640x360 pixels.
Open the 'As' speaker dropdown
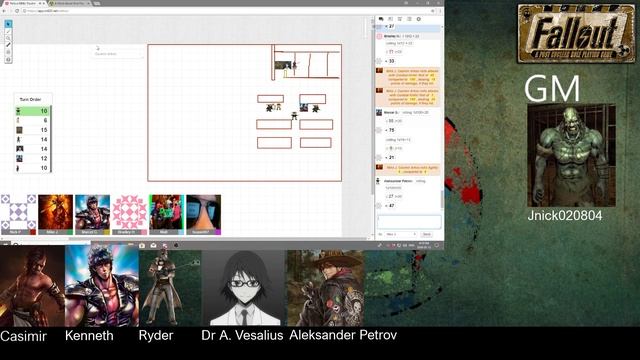(401, 234)
